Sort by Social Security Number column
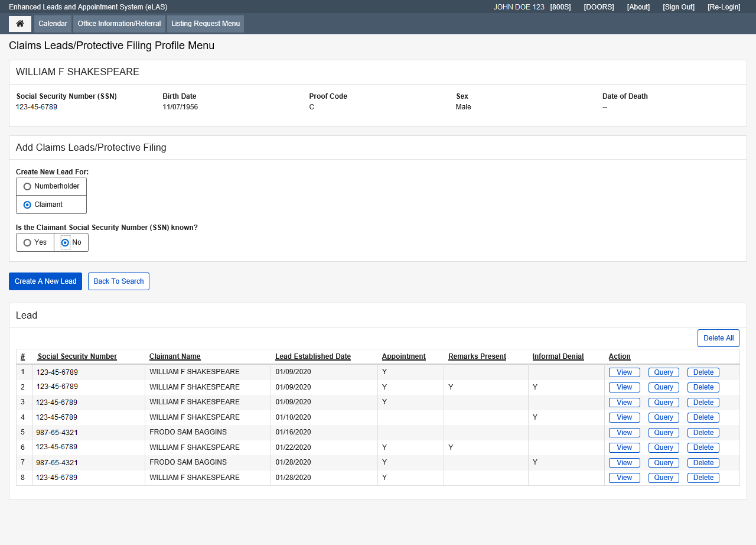 click(77, 356)
